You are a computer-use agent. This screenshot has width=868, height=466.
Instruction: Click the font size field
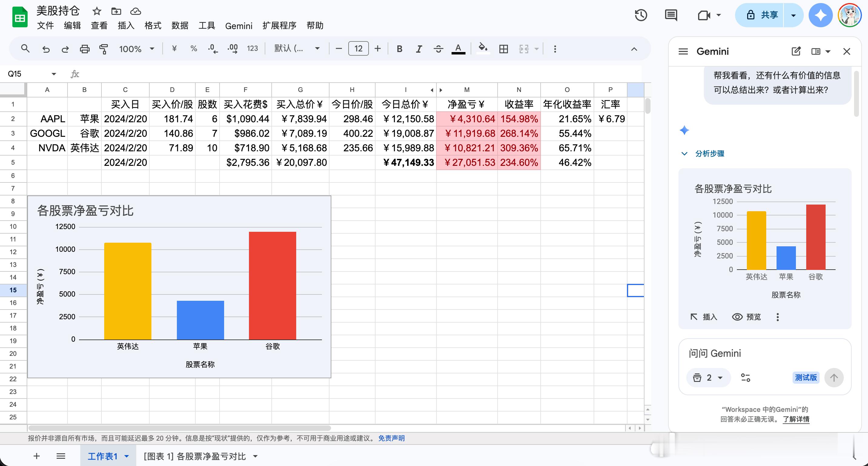click(x=358, y=49)
